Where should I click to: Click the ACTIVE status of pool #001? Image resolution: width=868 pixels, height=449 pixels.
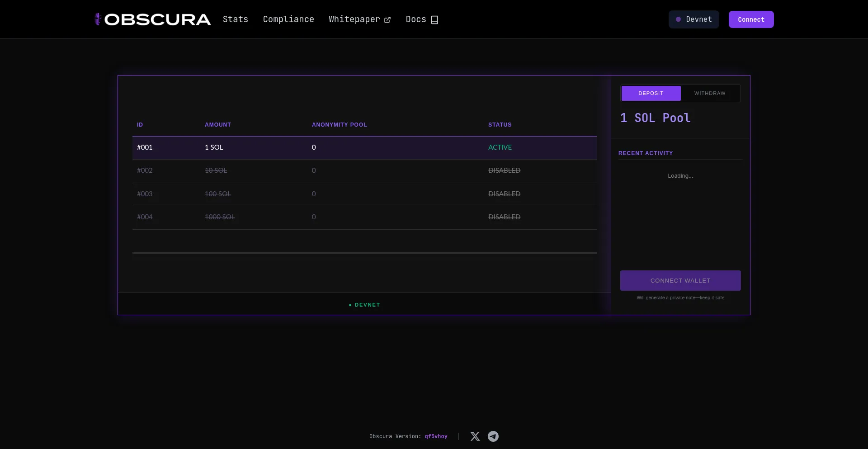tap(500, 147)
